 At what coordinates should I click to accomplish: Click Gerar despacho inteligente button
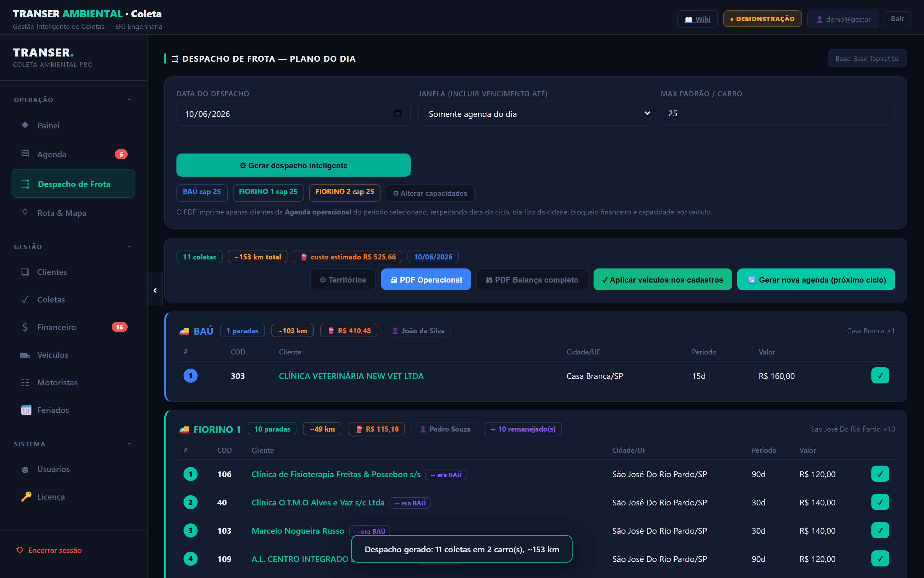click(293, 165)
